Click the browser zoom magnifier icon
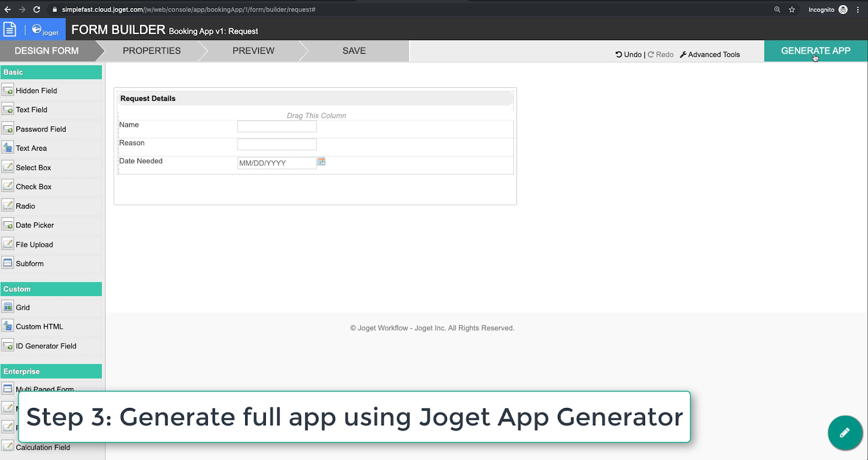 pos(777,9)
